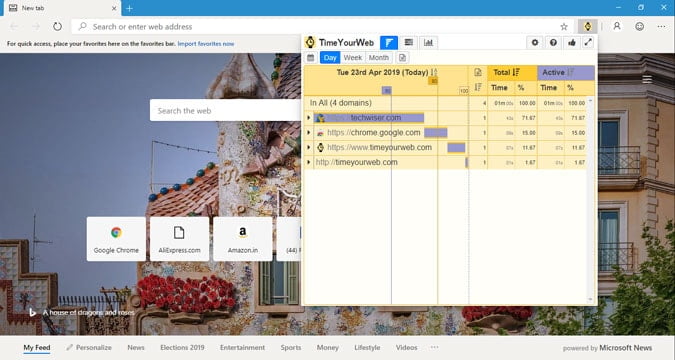Sort by the date column sort icon
This screenshot has height=360, width=675.
click(x=434, y=72)
